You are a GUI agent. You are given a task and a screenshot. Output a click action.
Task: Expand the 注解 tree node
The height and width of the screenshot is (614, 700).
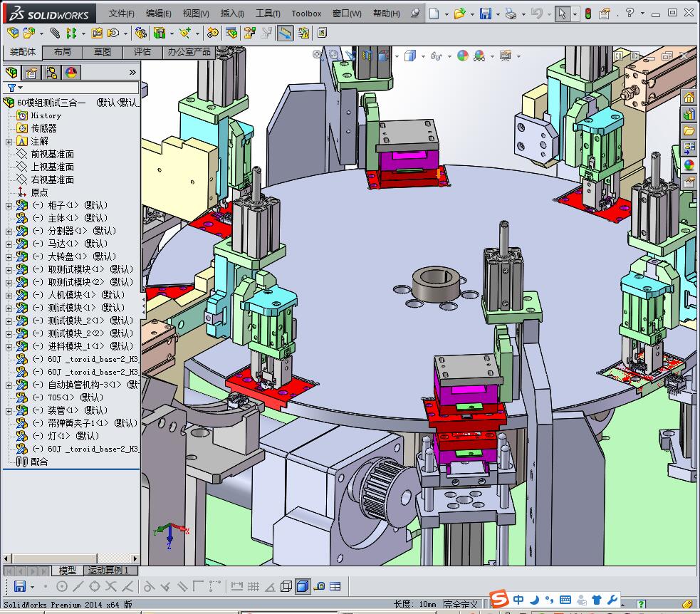tap(9, 142)
